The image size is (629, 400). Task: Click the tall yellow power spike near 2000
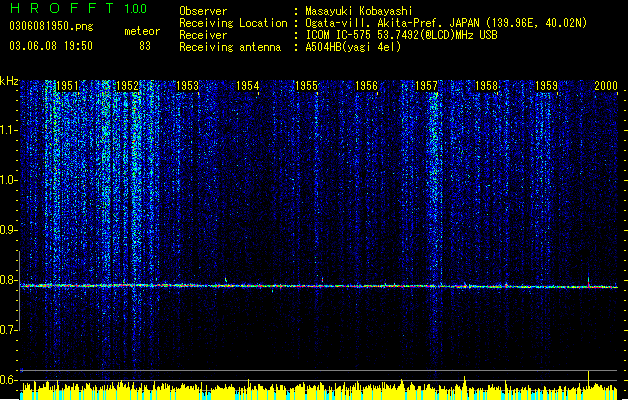click(x=588, y=380)
